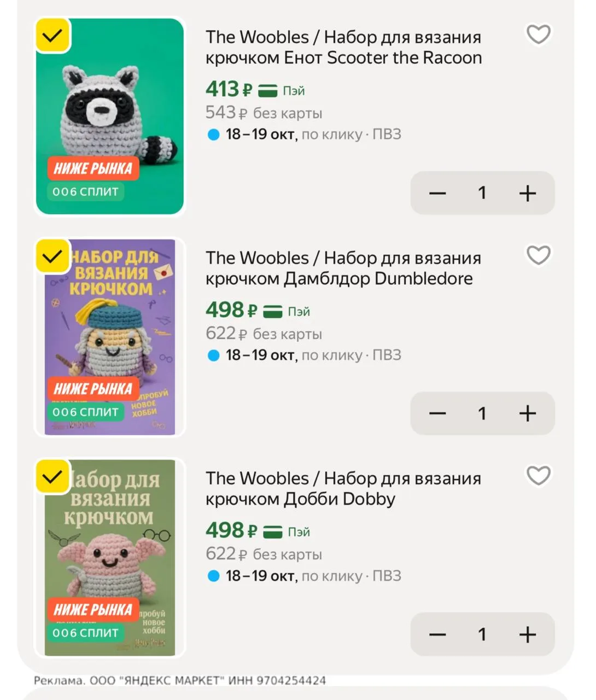Open the Добби Dobby product title

(343, 488)
